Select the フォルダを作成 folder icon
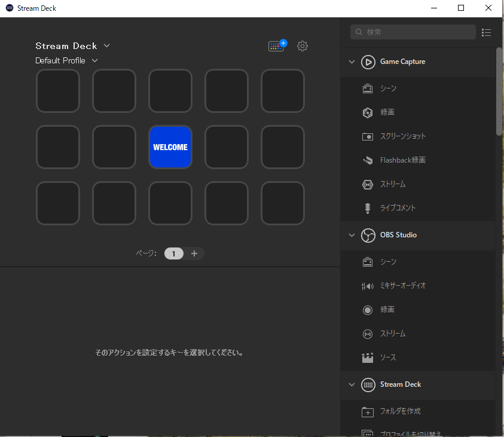The height and width of the screenshot is (437, 504). click(x=368, y=412)
